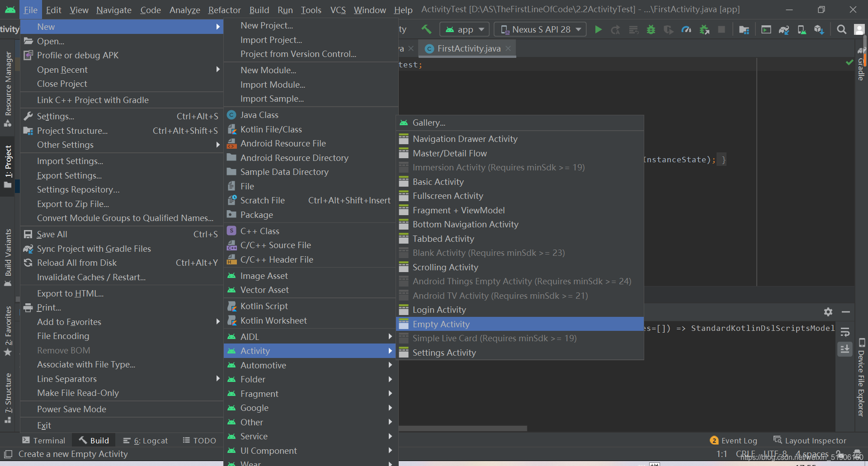Select Navigation Drawer Activity template
The image size is (868, 466).
pyautogui.click(x=520, y=139)
